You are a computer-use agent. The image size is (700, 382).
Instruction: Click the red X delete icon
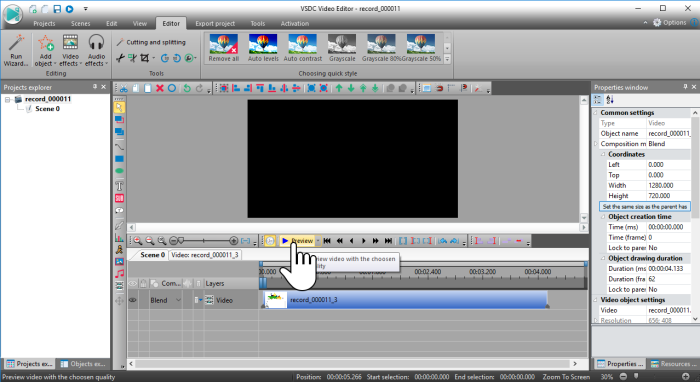(160, 88)
